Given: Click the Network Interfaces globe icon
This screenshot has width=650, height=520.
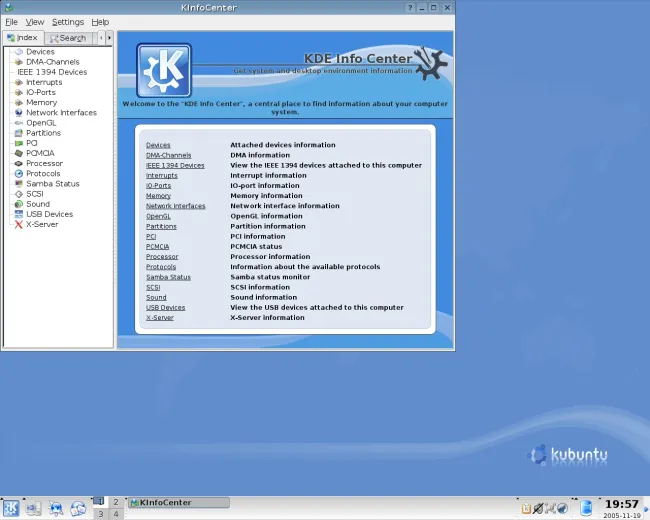Looking at the screenshot, I should coord(19,113).
